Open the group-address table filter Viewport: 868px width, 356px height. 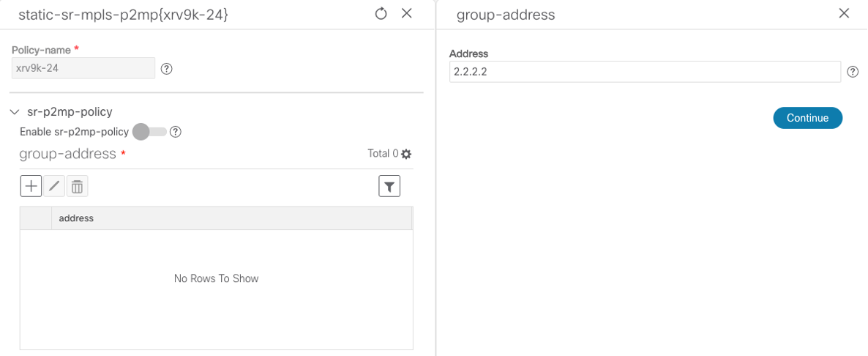coord(389,187)
